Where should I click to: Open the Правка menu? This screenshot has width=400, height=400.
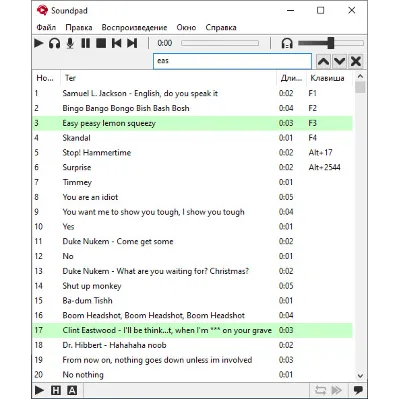pyautogui.click(x=79, y=27)
